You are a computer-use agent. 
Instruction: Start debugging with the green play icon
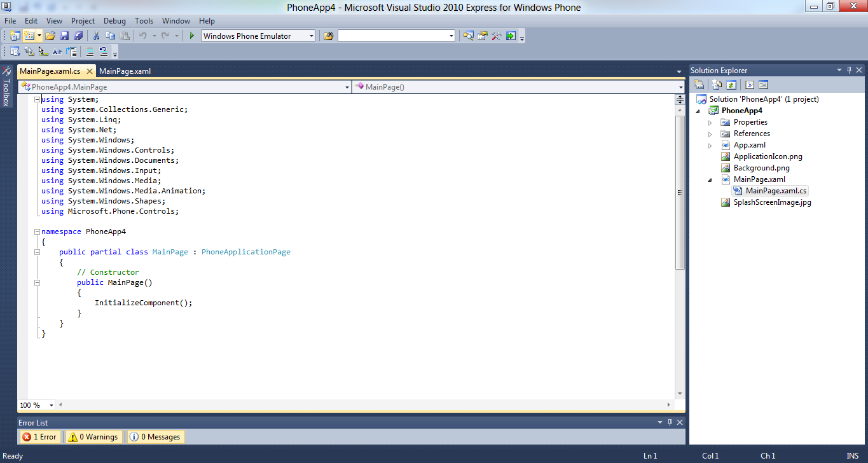coord(191,36)
